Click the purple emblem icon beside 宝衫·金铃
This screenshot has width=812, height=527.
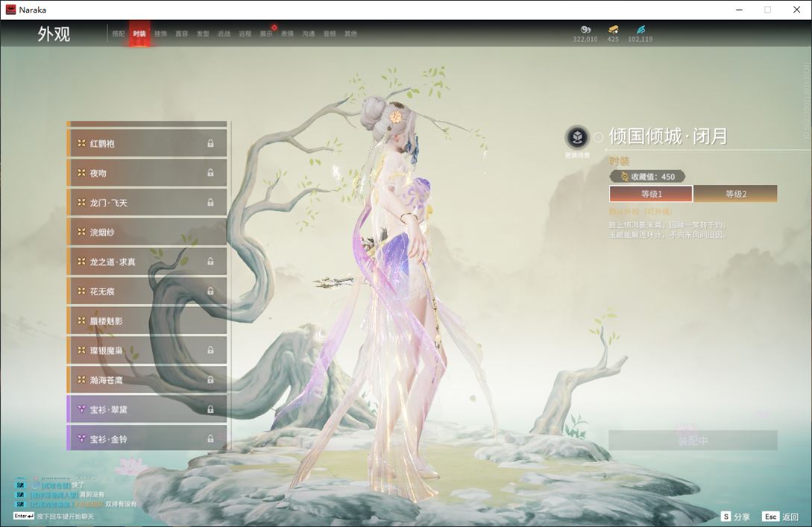click(x=81, y=438)
